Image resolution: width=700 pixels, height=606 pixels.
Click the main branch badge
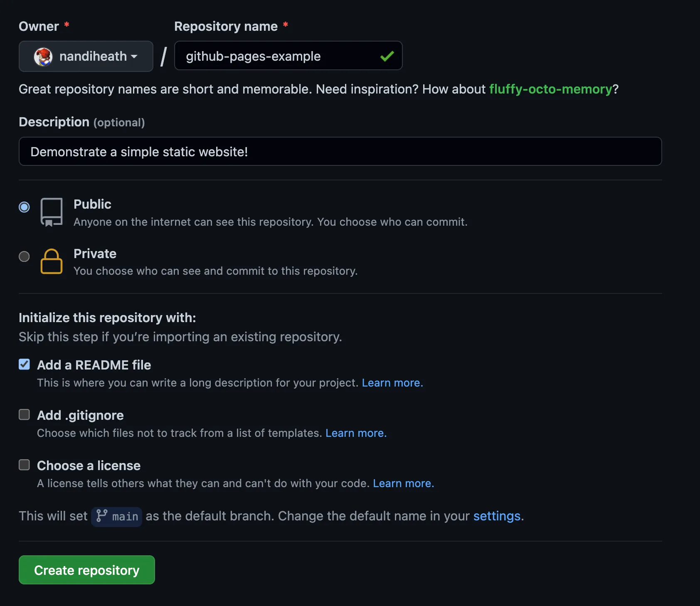click(x=116, y=517)
